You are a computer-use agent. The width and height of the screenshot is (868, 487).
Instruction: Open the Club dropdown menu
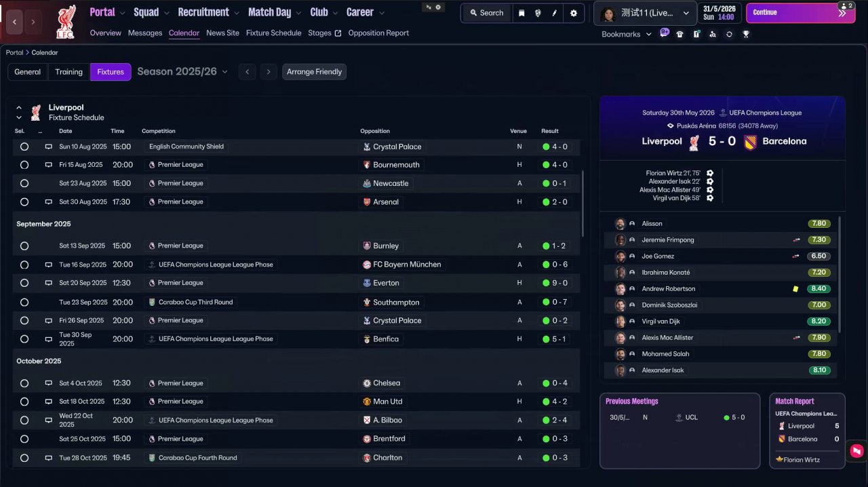tap(324, 12)
